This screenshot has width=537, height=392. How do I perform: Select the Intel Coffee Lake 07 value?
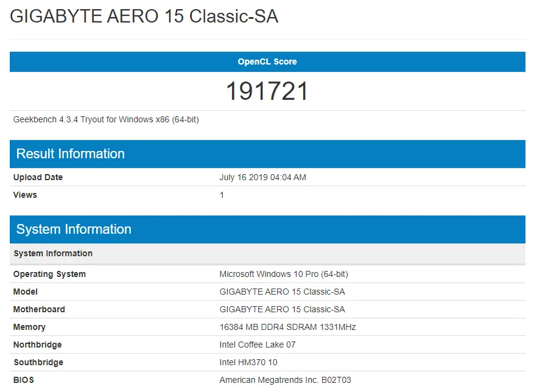(x=257, y=345)
